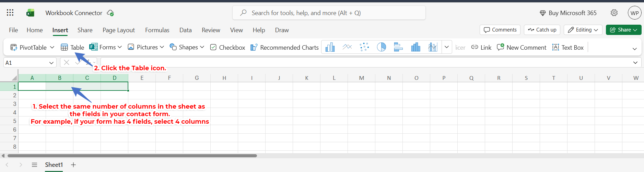644x172 pixels.
Task: Insert a Link
Action: (x=481, y=47)
